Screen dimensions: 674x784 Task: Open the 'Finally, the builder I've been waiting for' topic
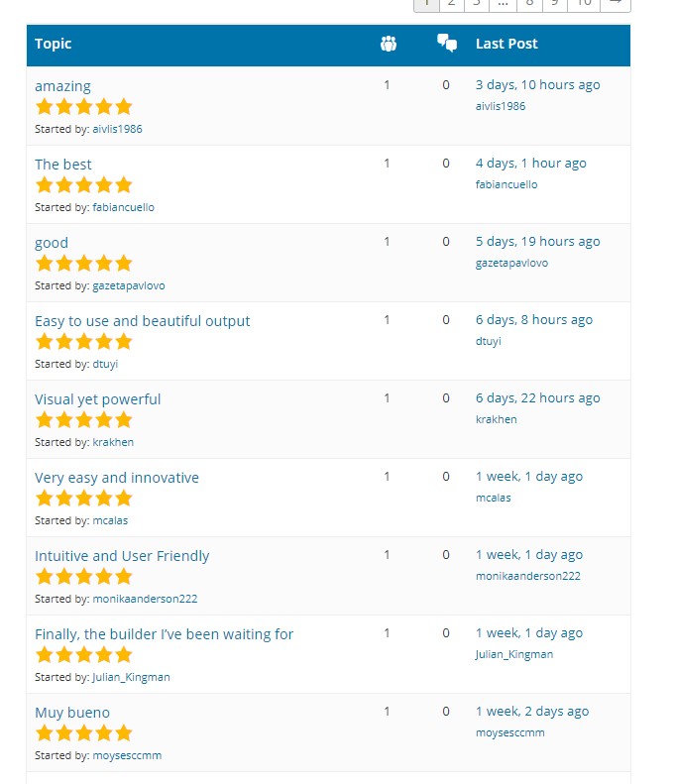(164, 634)
